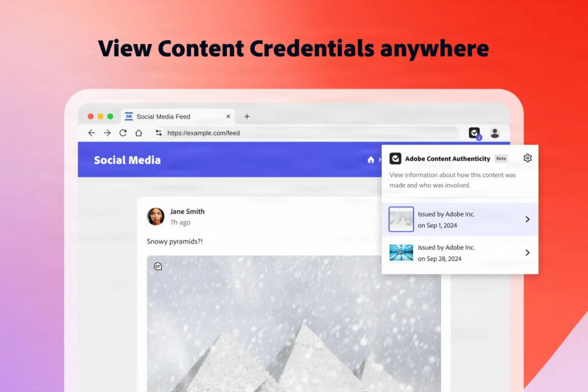Image resolution: width=588 pixels, height=392 pixels.
Task: Open Adobe Content Authenticity settings gear
Action: point(527,158)
